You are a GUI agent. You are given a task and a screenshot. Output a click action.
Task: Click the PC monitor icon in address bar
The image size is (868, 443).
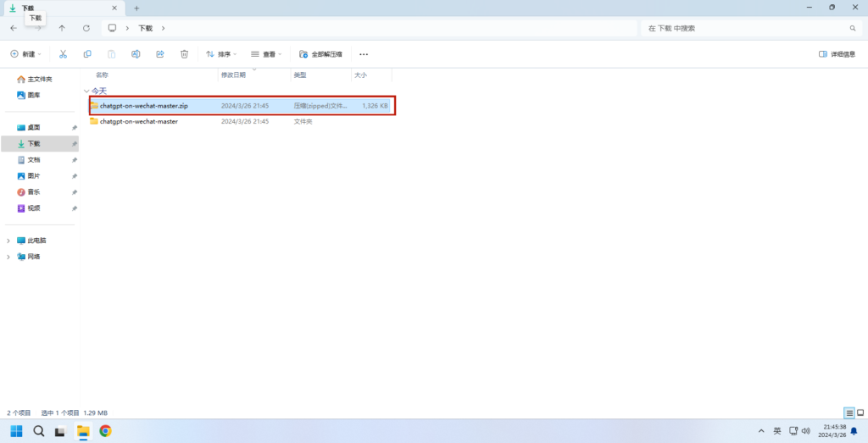(113, 28)
